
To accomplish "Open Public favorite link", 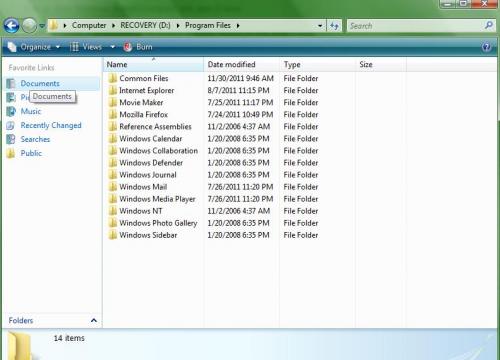I will point(31,153).
